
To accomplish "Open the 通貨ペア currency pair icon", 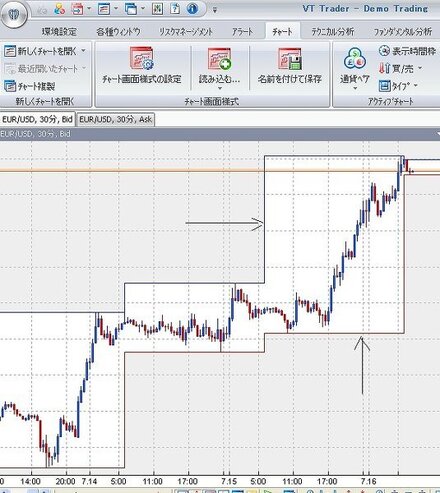I will click(x=355, y=59).
